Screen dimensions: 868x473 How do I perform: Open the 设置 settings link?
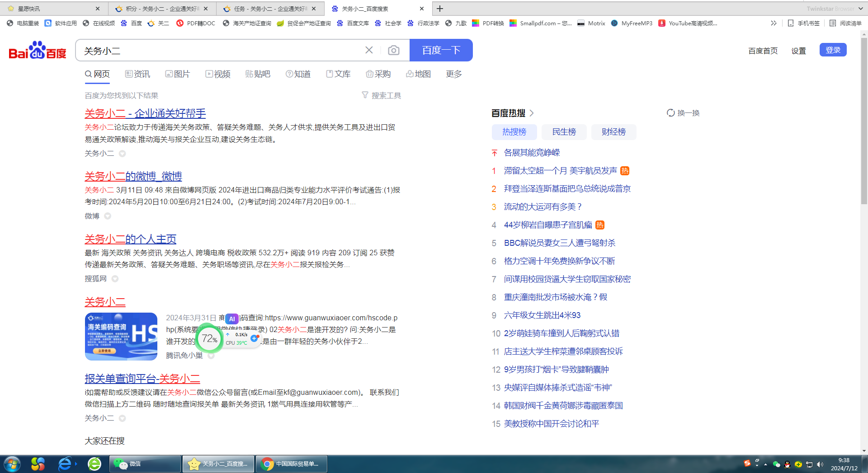click(x=798, y=51)
